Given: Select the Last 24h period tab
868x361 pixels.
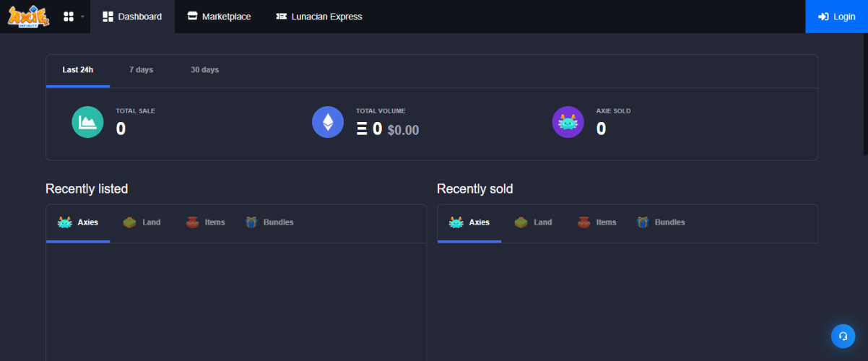Looking at the screenshot, I should click(x=78, y=70).
